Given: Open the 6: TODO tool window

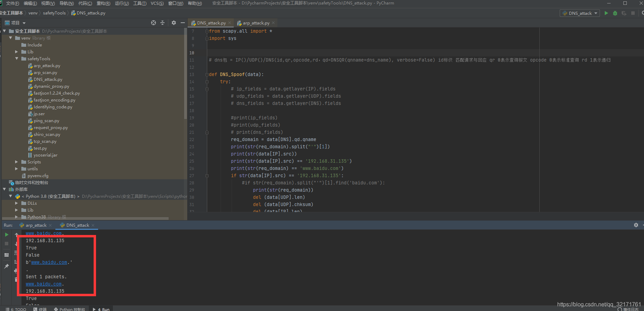Looking at the screenshot, I should click(16, 309).
